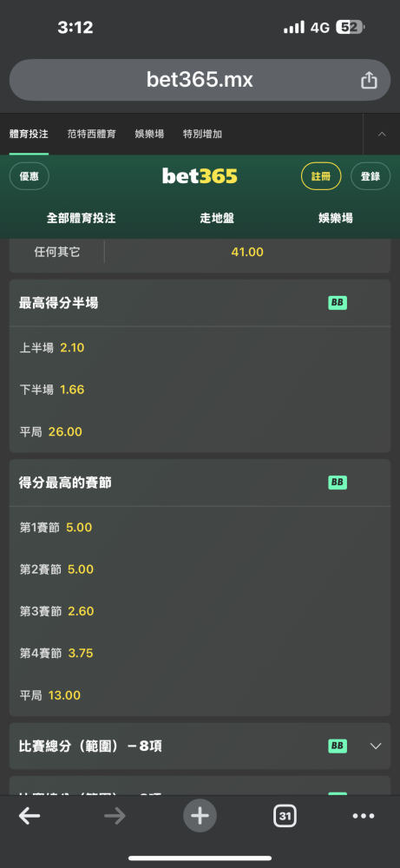Click the bet365 logo
The width and height of the screenshot is (400, 868).
pyautogui.click(x=200, y=176)
